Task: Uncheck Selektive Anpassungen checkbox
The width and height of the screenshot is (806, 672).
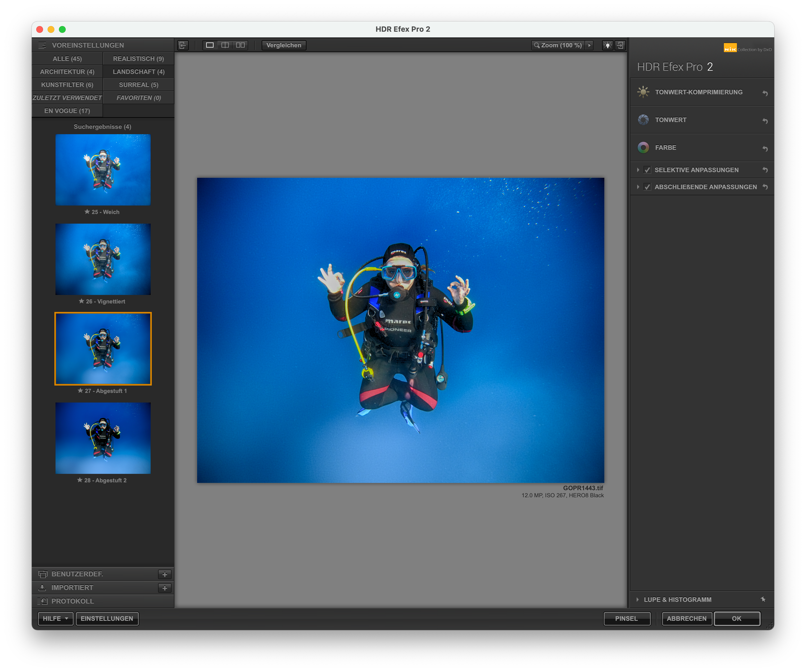Action: point(647,170)
